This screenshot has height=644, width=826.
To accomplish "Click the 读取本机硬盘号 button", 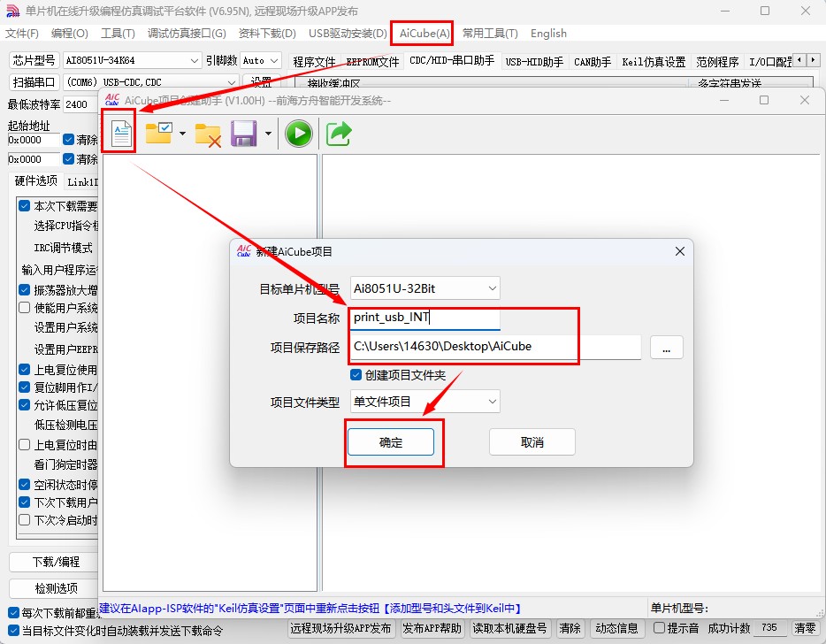I will tap(509, 628).
